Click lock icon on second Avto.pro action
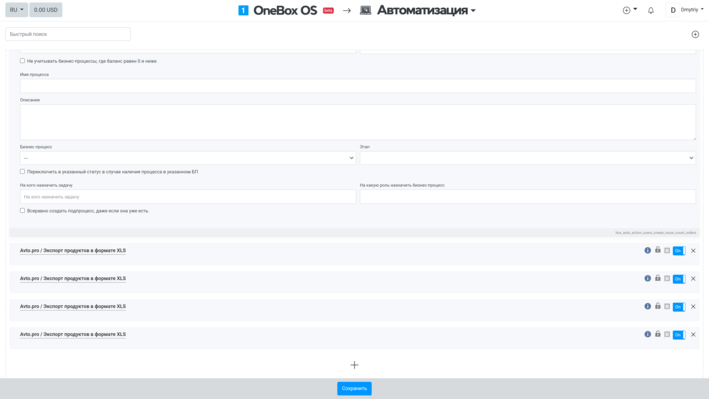 [x=658, y=278]
